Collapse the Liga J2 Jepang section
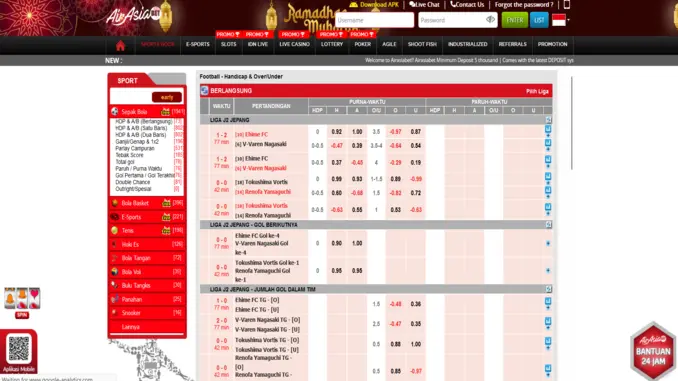Image resolution: width=678 pixels, height=381 pixels. (x=548, y=120)
